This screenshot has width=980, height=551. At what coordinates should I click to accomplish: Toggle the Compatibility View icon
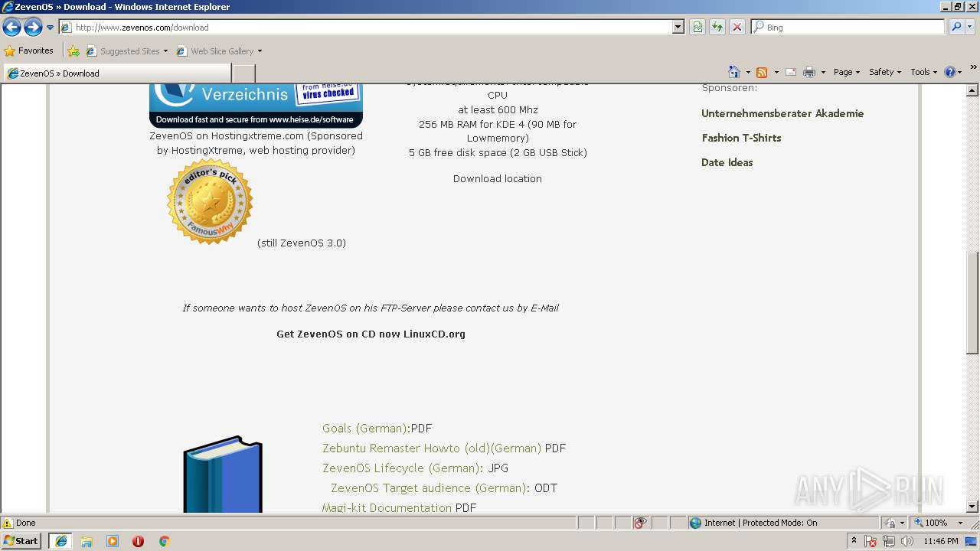(697, 28)
